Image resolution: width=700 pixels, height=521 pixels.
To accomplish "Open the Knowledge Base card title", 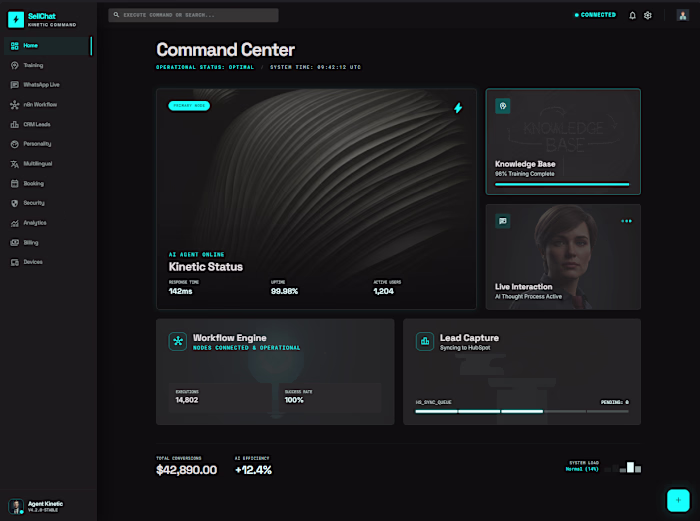I will click(525, 164).
